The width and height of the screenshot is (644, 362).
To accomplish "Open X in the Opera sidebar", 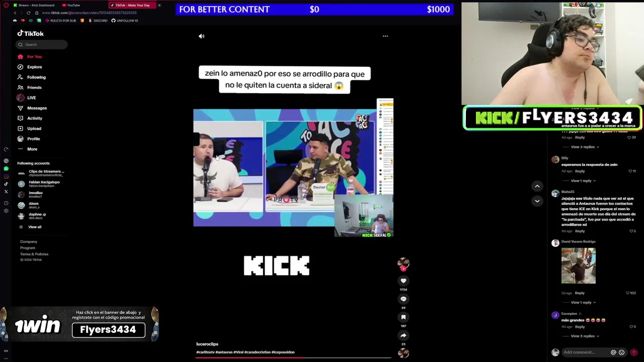I will pyautogui.click(x=6, y=192).
